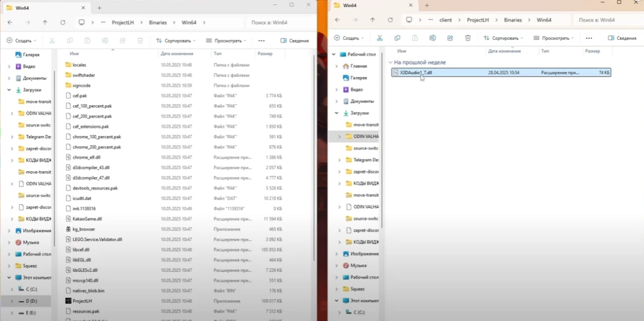Go back using right window's Back arrow
The width and height of the screenshot is (644, 321).
tap(337, 20)
